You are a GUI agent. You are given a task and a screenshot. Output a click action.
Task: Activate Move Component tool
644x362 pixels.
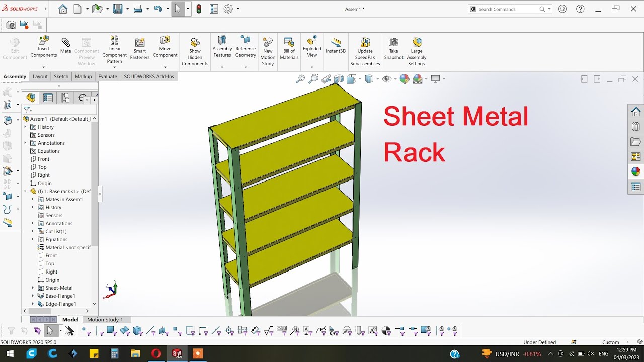(165, 47)
